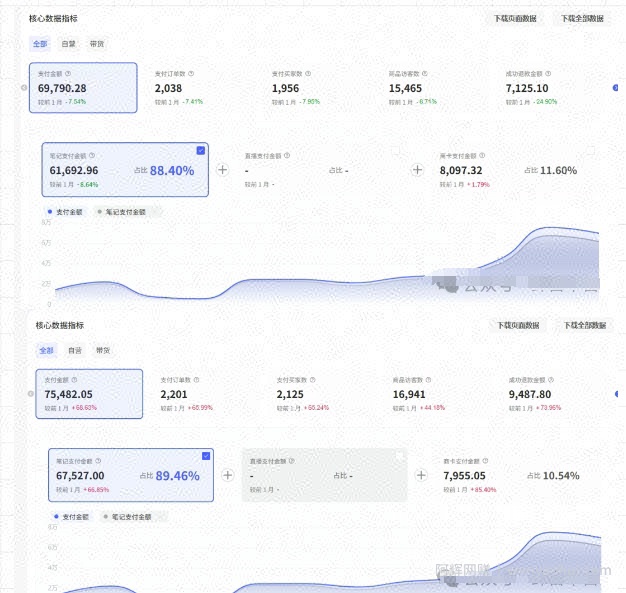626x593 pixels.
Task: Click the plus icon after 88.40% card
Action: coord(223,170)
